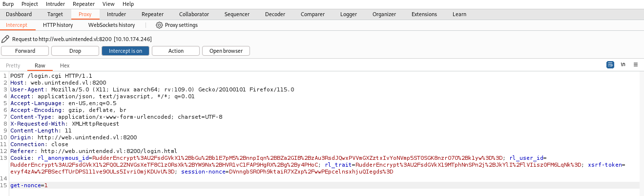This screenshot has width=644, height=196.
Task: Click the get-nonce=1 request body line
Action: (325, 185)
